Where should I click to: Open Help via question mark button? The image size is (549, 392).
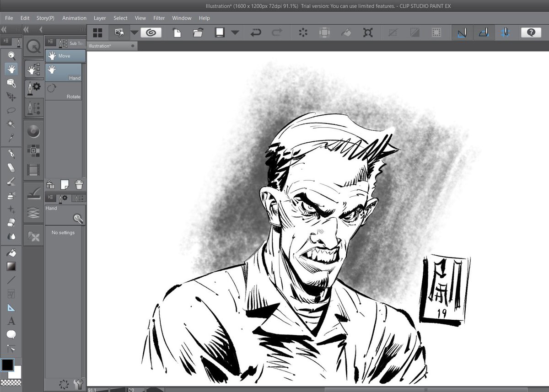click(531, 32)
